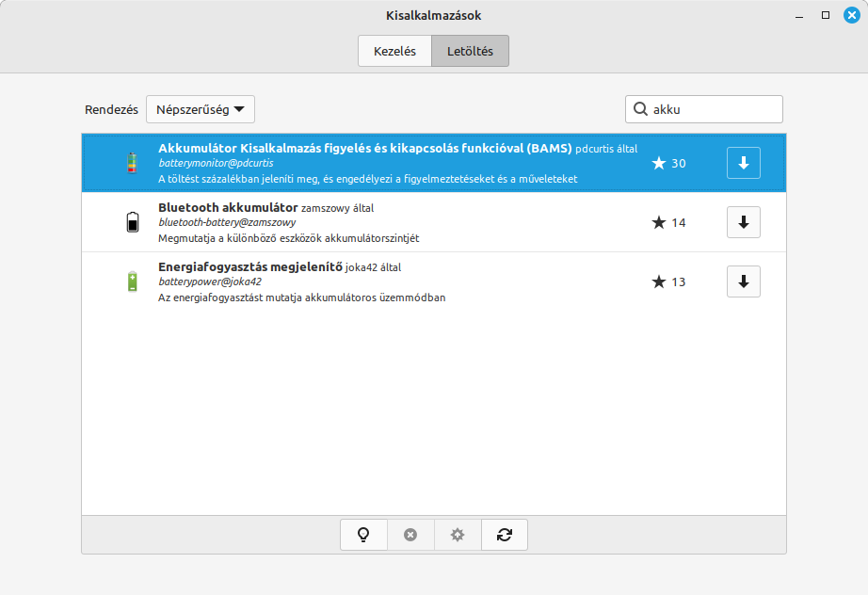Click the magnifier icon in the search box

tap(640, 109)
